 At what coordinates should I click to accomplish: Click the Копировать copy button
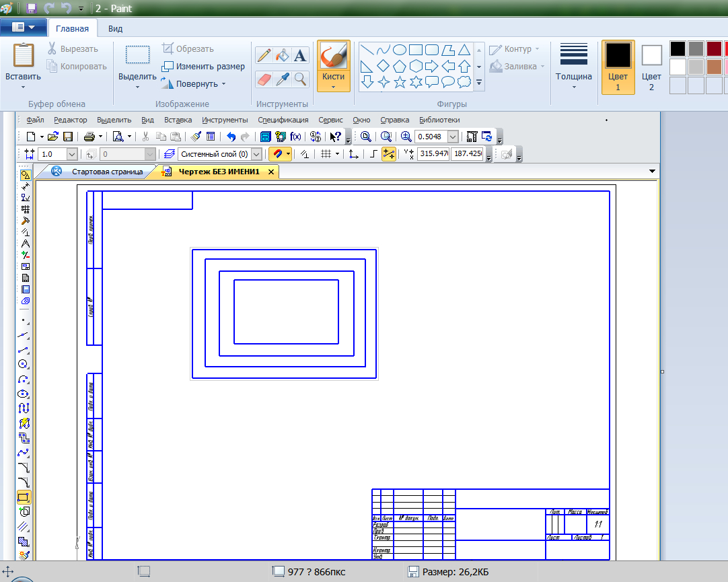point(77,67)
